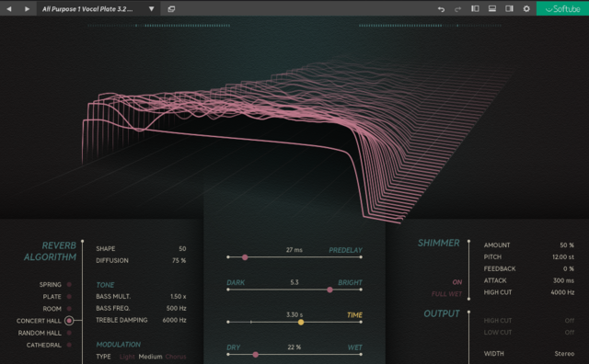Click the 22 % dry/wet readout
The width and height of the screenshot is (589, 364).
point(294,347)
